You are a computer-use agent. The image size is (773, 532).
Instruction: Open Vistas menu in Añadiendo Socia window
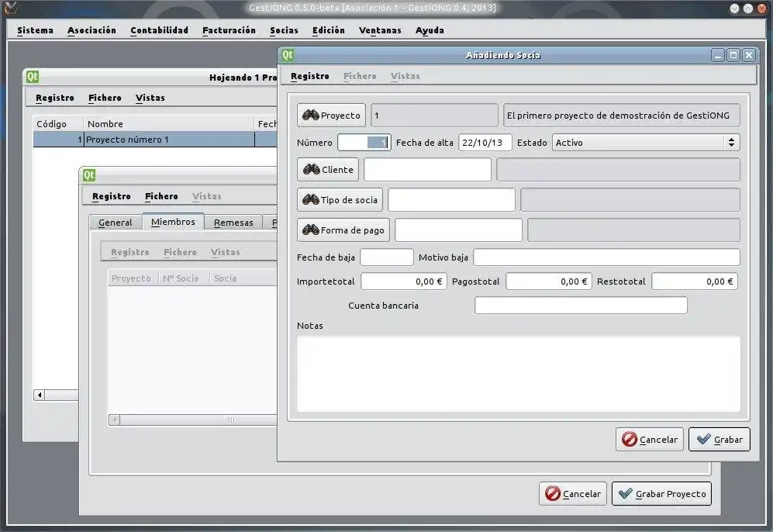pos(405,76)
